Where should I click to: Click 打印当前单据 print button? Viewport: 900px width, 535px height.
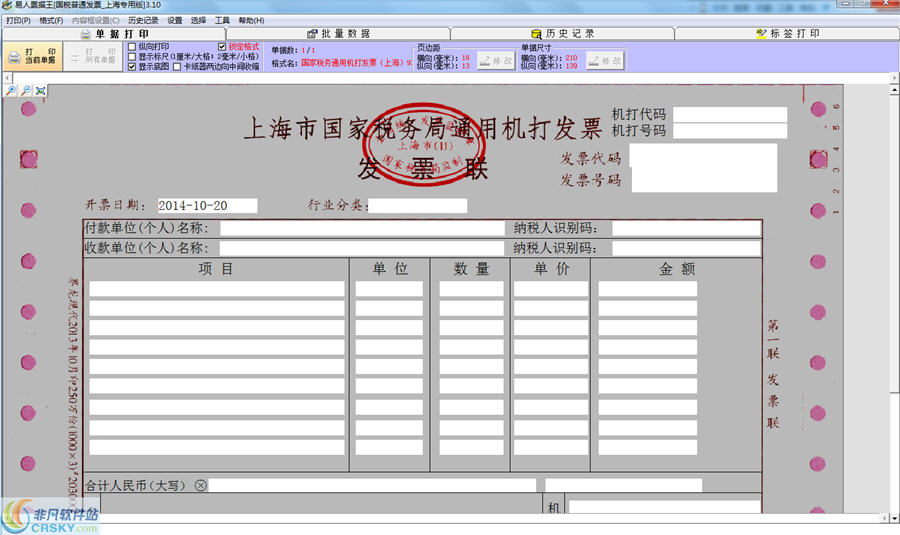click(32, 56)
